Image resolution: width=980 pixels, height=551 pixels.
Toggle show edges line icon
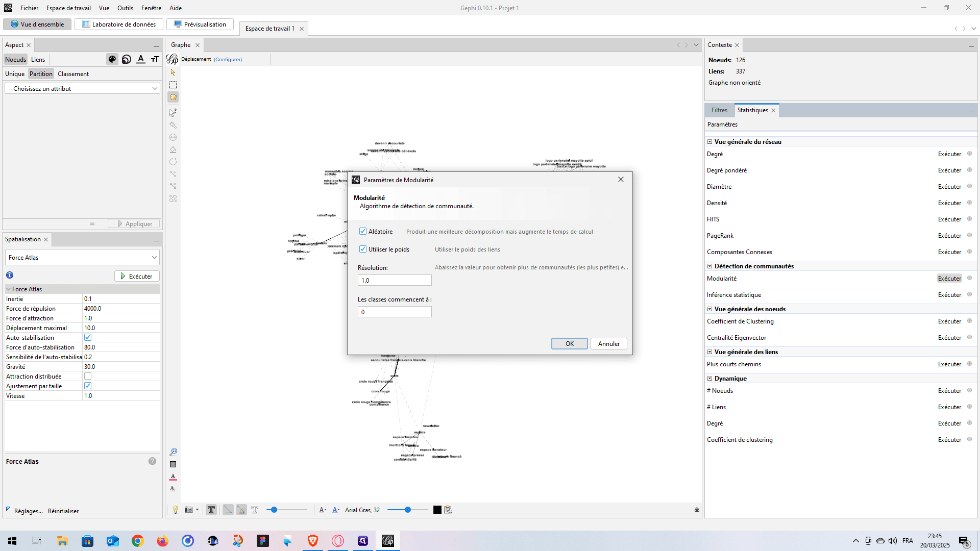tap(228, 510)
